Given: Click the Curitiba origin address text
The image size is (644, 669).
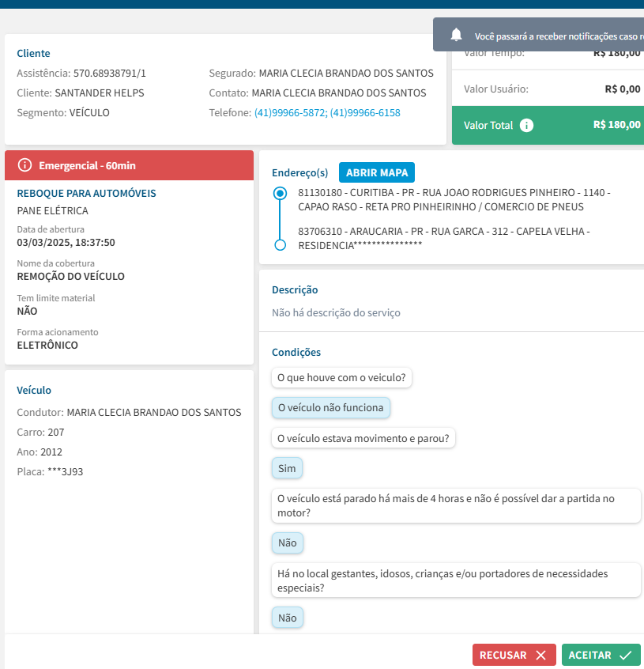Looking at the screenshot, I should (x=454, y=199).
